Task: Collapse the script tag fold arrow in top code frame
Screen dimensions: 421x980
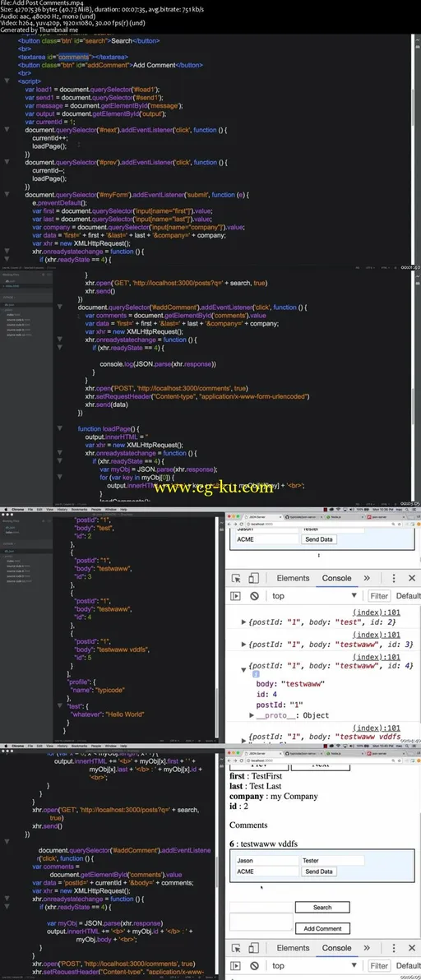Action: click(7, 81)
